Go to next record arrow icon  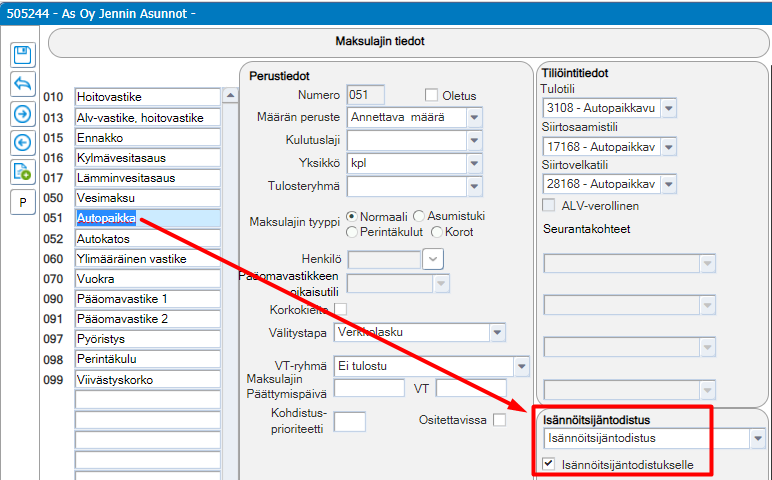[23, 114]
